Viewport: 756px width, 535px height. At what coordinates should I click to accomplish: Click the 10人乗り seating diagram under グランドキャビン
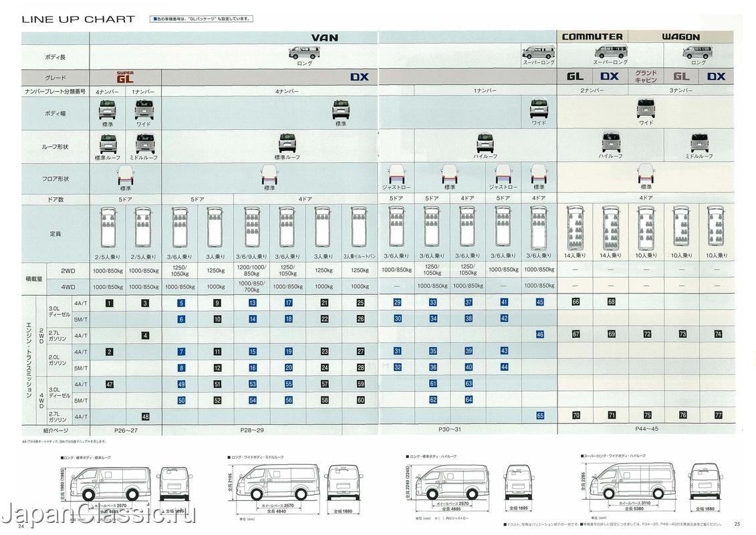coord(646,229)
